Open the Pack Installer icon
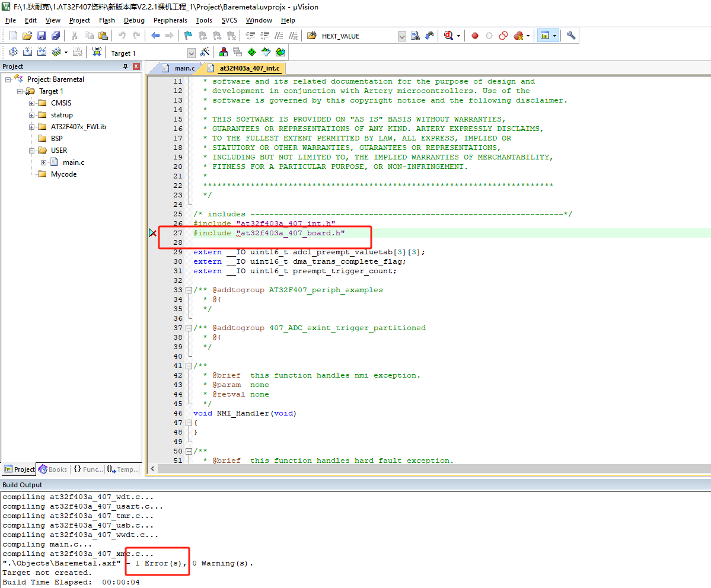This screenshot has height=588, width=711. coord(280,53)
